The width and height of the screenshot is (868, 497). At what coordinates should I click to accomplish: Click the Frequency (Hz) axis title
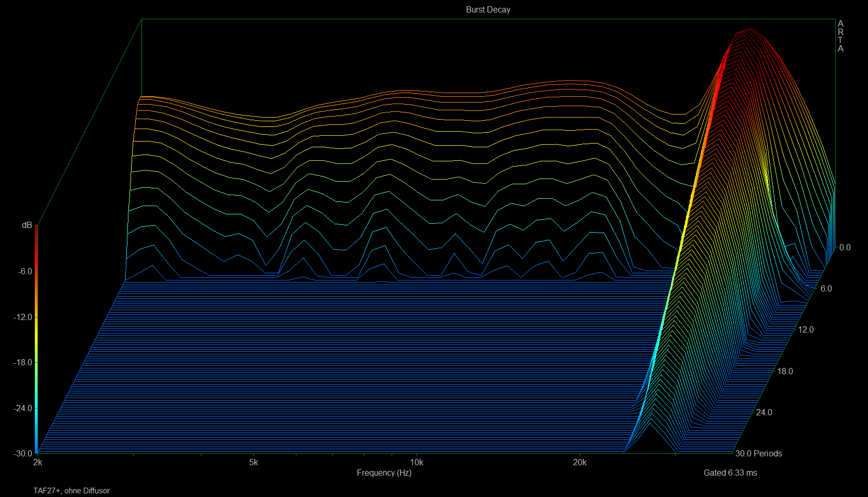384,473
